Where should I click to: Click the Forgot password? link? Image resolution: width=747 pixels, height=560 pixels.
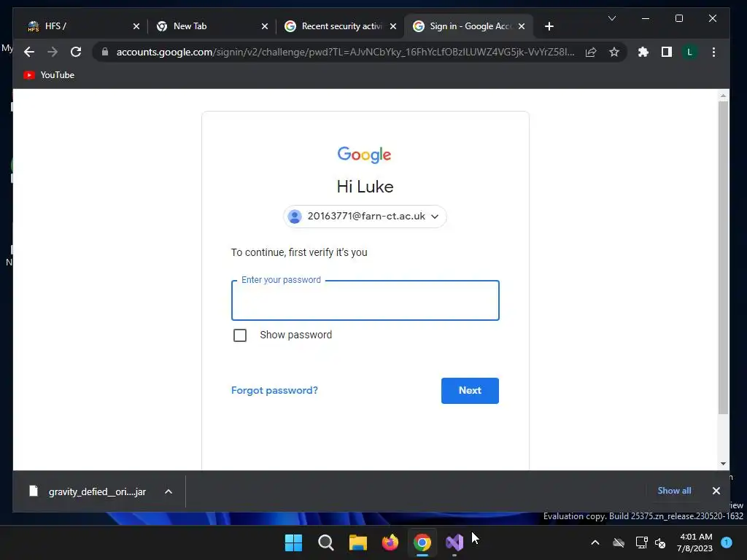[274, 391]
